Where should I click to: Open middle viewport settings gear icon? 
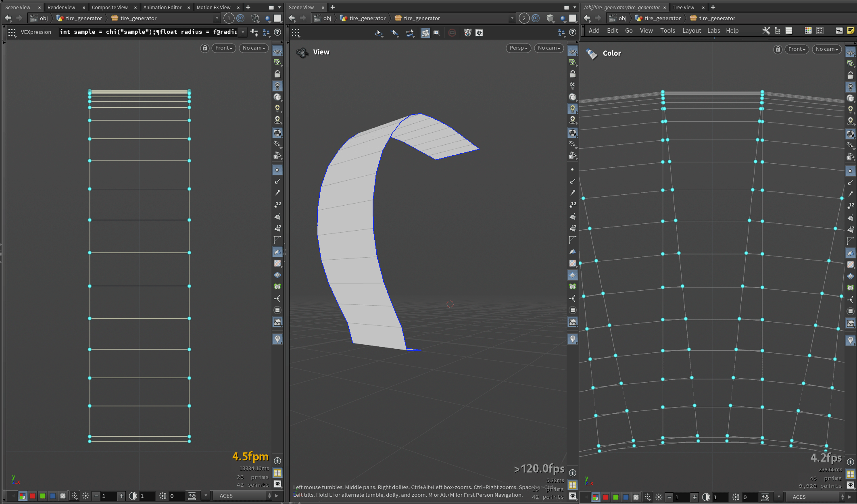tap(479, 33)
